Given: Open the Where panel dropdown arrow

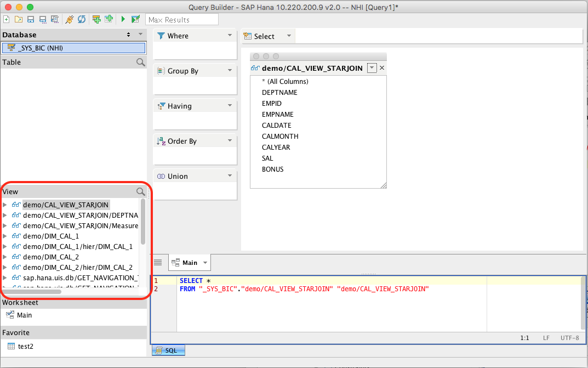Looking at the screenshot, I should [230, 35].
